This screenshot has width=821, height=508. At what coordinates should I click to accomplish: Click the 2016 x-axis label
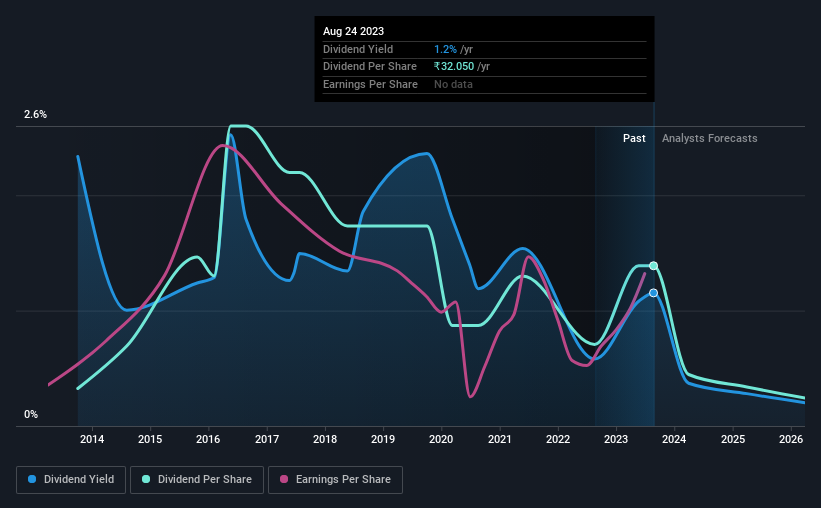208,439
